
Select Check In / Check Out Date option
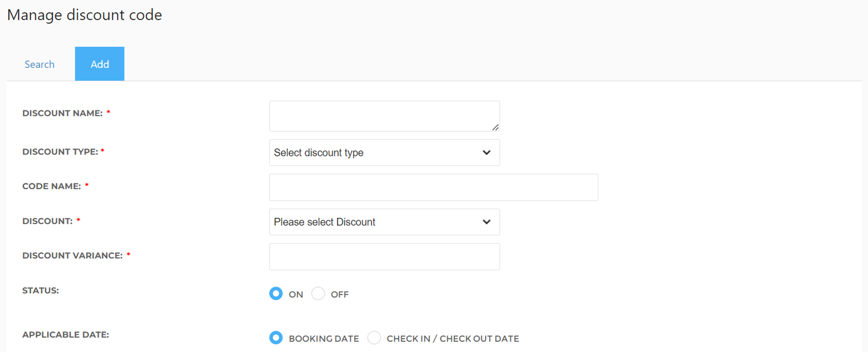[x=374, y=338]
